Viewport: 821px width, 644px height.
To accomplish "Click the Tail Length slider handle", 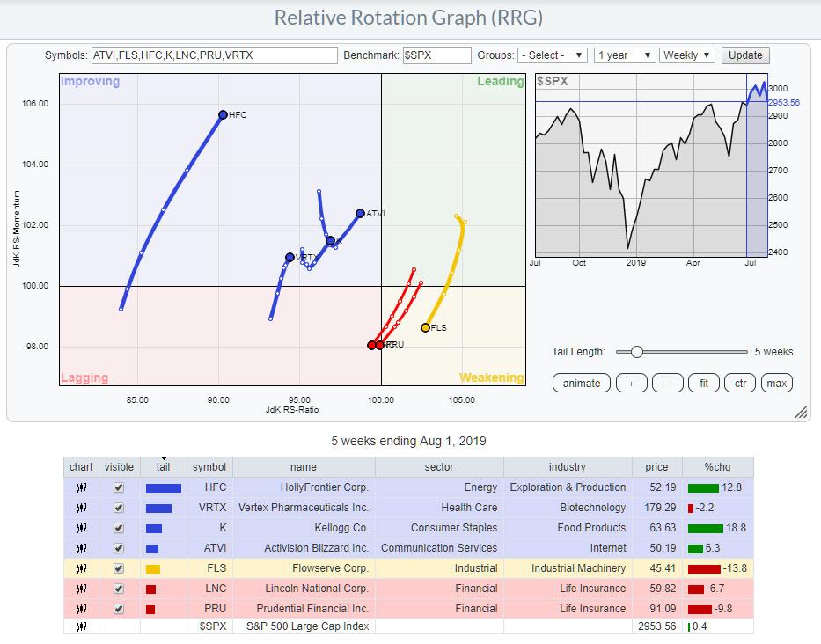I will 635,352.
